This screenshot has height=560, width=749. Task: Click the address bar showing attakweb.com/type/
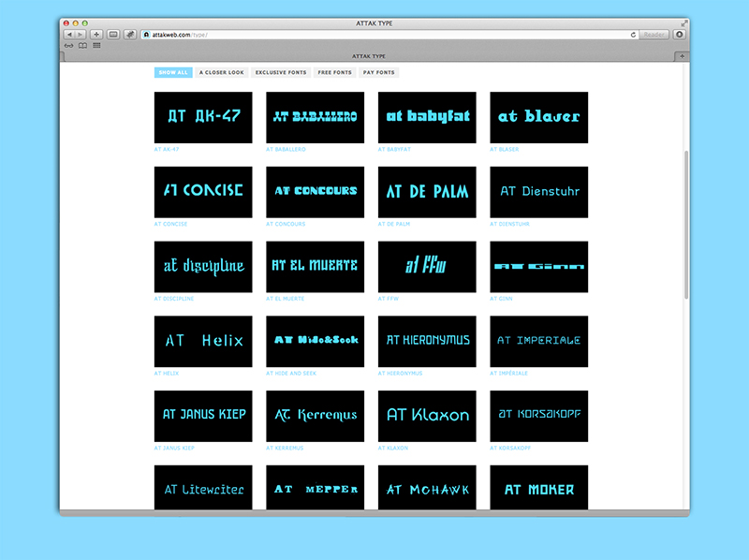[x=389, y=35]
